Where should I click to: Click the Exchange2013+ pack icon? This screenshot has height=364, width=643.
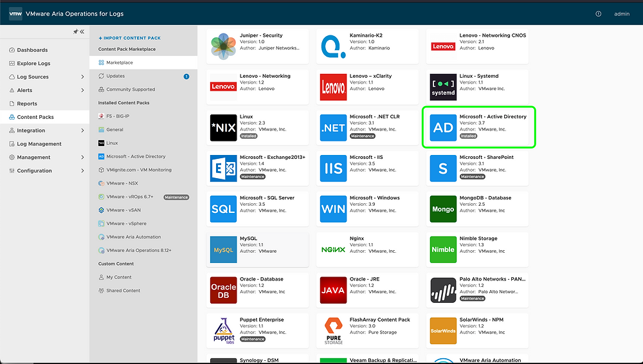tap(224, 168)
